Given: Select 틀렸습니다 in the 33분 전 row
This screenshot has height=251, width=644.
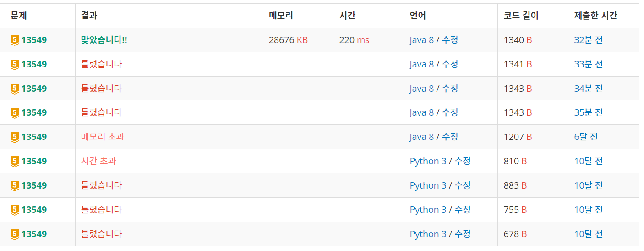Looking at the screenshot, I should pyautogui.click(x=102, y=64).
